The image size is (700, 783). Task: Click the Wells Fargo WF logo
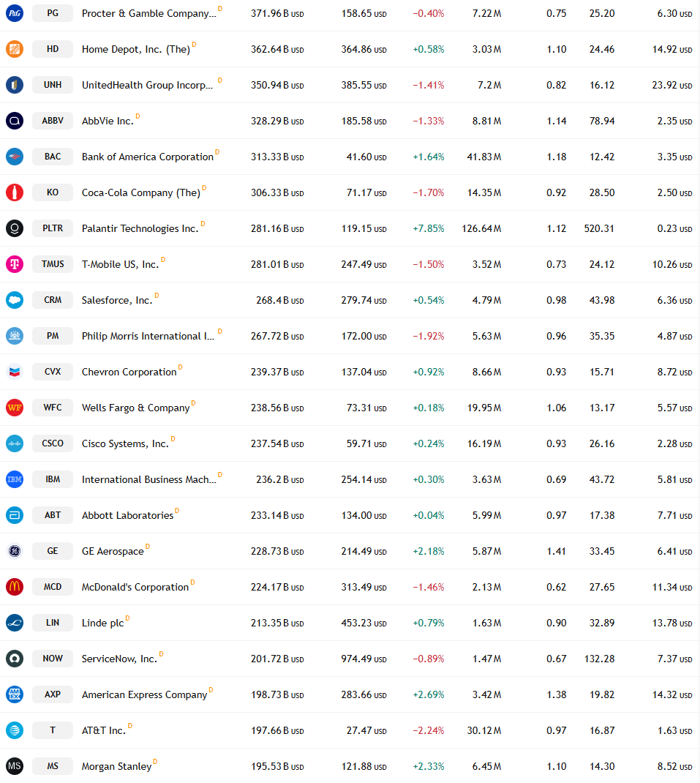(x=15, y=408)
